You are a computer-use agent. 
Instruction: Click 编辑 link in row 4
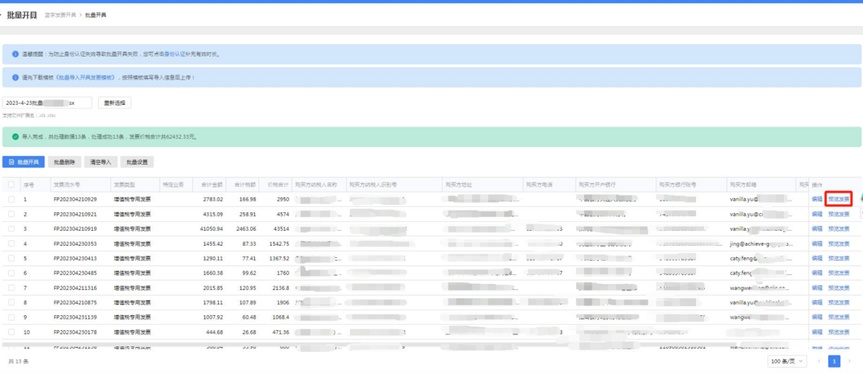pos(817,243)
